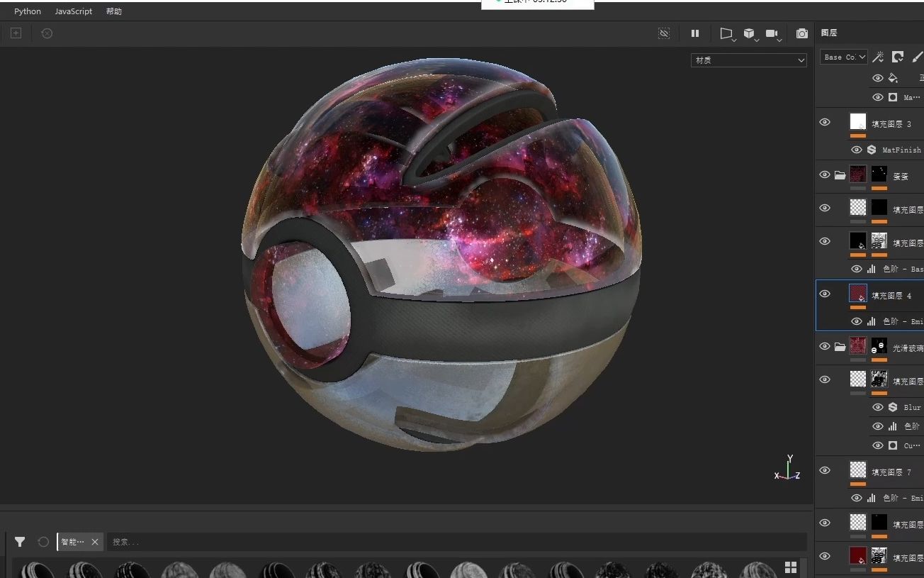Expand the 蛋蛋 folder
Viewport: 924px width, 578px height.
(x=840, y=175)
